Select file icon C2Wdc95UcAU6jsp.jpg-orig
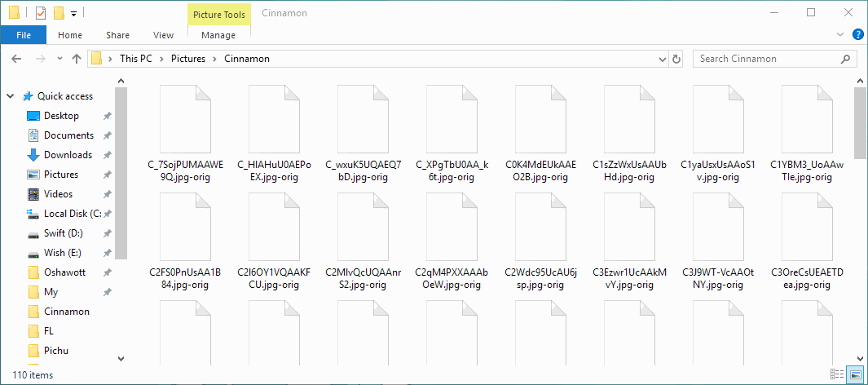Screen dimensions: 868x385 pyautogui.click(x=541, y=227)
